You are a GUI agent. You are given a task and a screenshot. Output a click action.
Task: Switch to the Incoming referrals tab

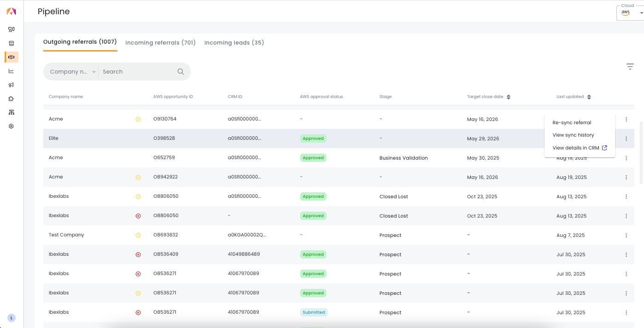click(x=160, y=43)
